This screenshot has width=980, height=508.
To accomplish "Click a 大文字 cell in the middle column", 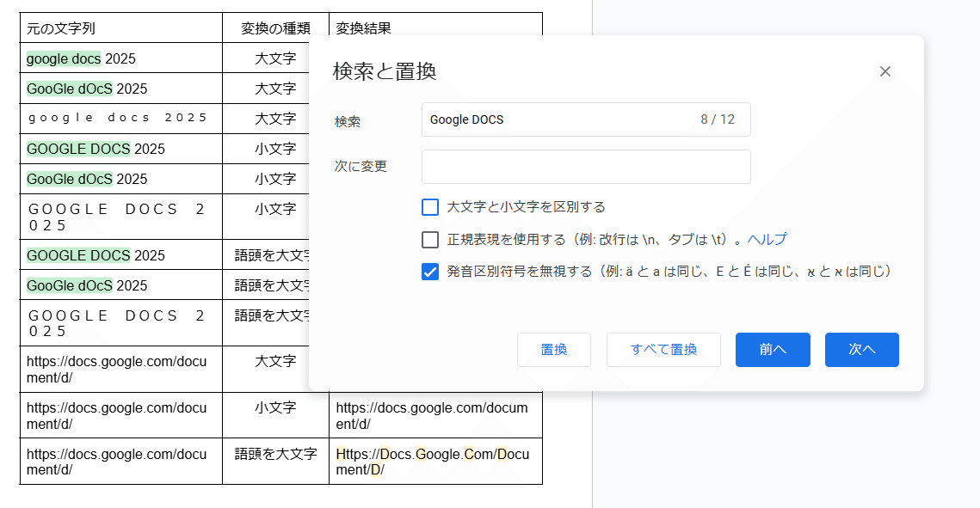I will click(277, 58).
